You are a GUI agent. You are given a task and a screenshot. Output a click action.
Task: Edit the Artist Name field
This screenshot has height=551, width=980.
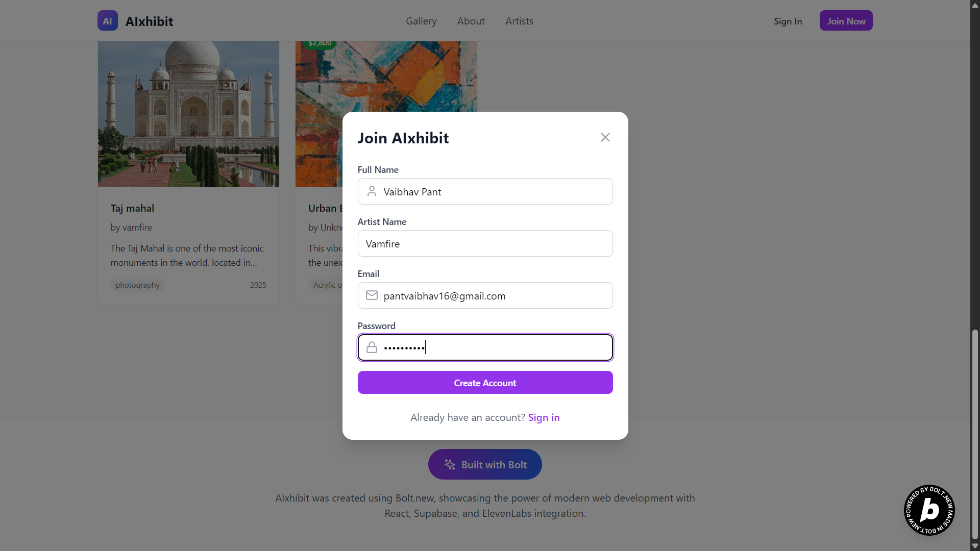click(485, 244)
